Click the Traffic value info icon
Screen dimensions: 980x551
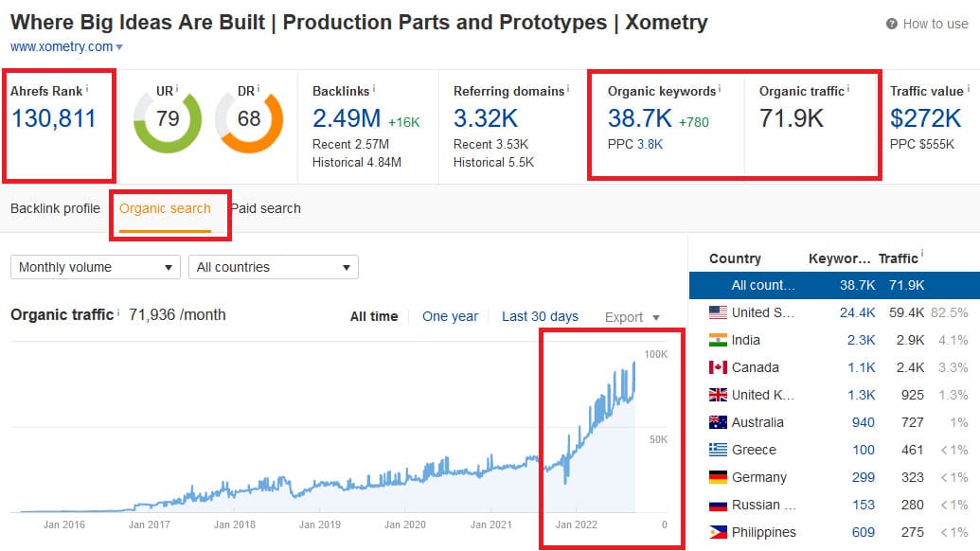click(x=966, y=91)
